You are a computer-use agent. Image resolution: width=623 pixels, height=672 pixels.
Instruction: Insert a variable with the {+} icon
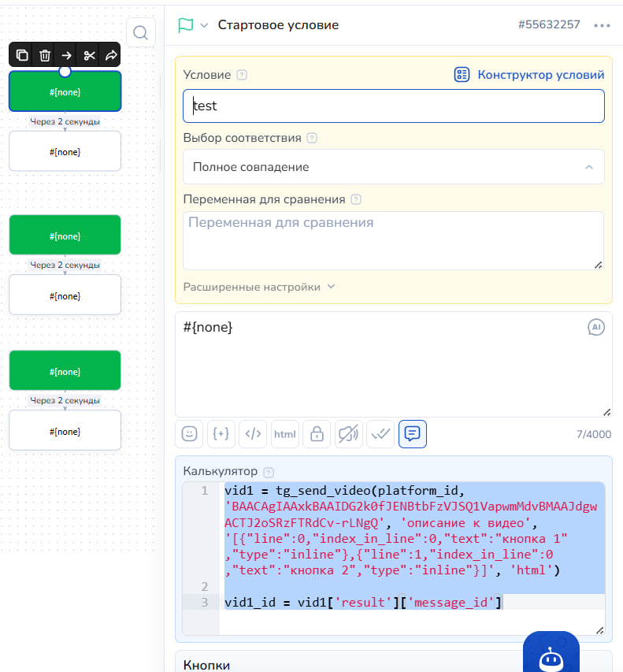[221, 434]
